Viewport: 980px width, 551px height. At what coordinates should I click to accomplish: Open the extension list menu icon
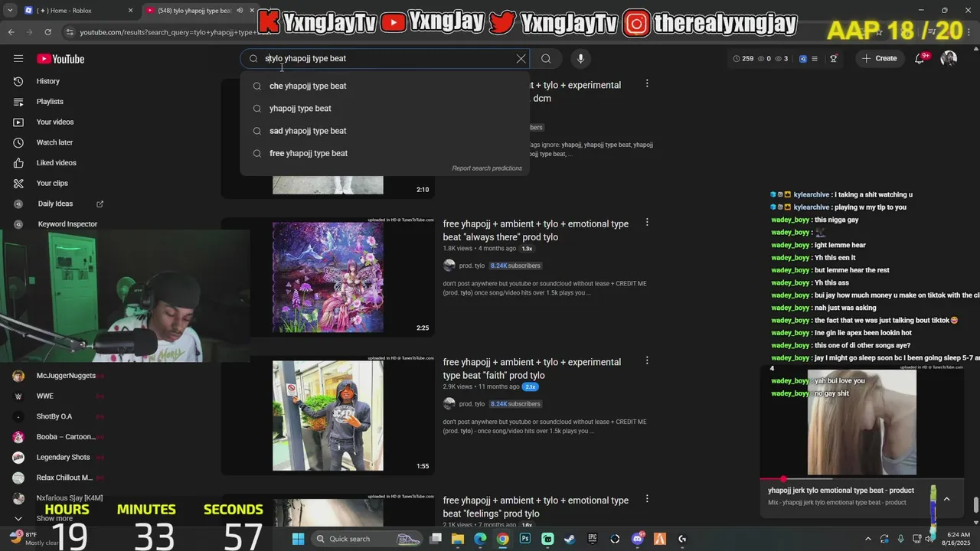pos(815,58)
